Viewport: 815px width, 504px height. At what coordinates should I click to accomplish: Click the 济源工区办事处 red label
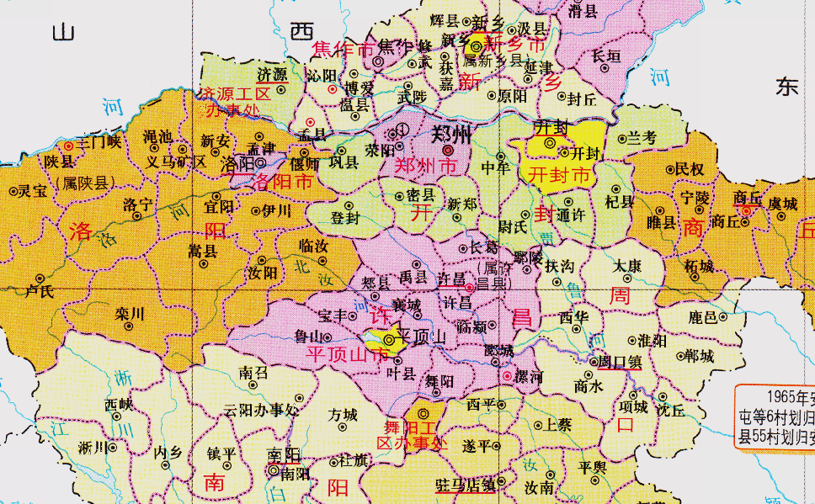[234, 101]
